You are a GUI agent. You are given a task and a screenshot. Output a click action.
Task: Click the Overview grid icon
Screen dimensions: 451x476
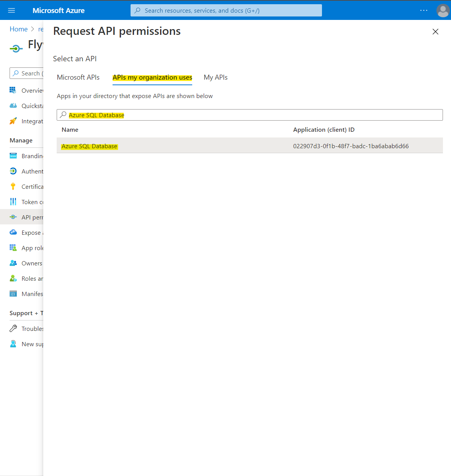click(x=13, y=90)
